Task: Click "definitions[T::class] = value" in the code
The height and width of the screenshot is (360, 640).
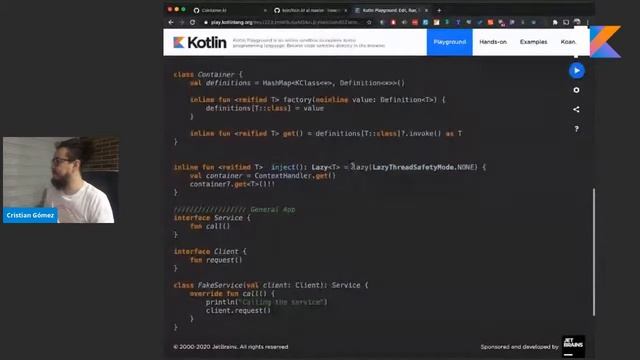Action: (x=264, y=108)
